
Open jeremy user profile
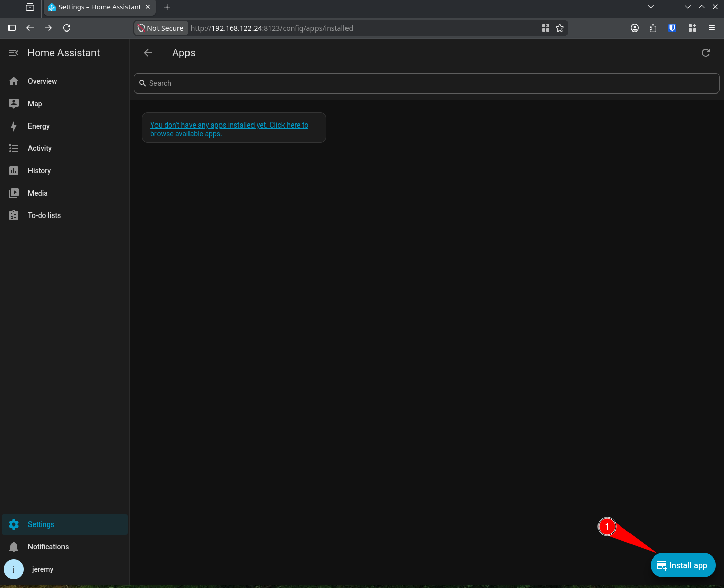point(65,569)
